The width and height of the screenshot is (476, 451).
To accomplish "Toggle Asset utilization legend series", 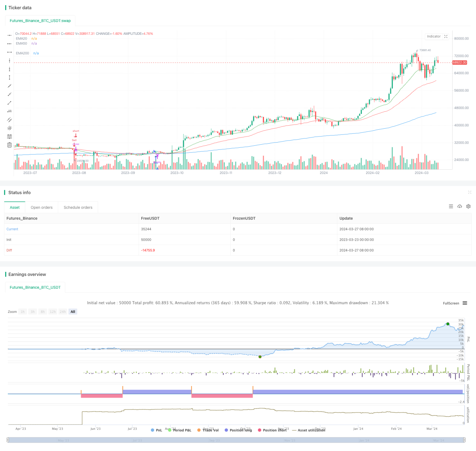I will (309, 430).
